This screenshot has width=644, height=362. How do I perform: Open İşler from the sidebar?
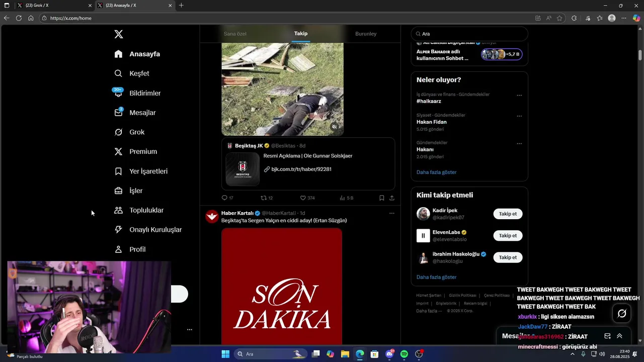pyautogui.click(x=128, y=191)
